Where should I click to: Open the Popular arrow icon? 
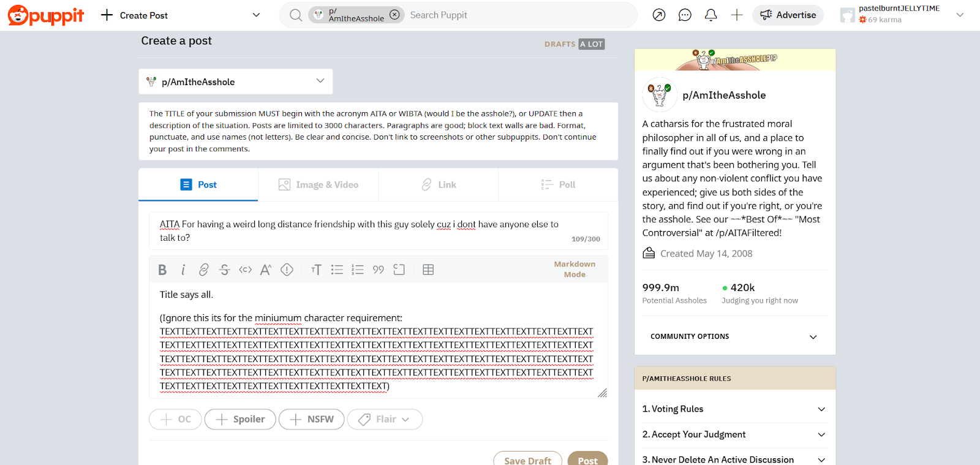pos(659,15)
